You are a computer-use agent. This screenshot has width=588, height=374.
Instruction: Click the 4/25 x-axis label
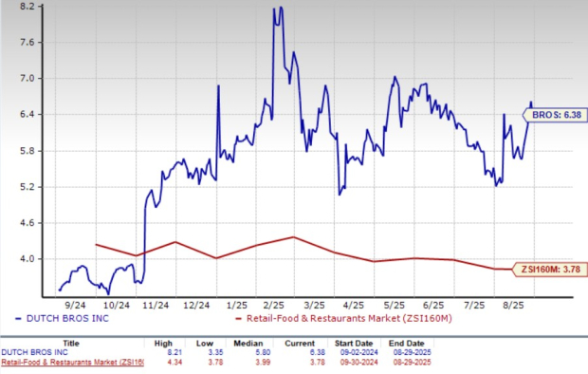[x=353, y=305]
